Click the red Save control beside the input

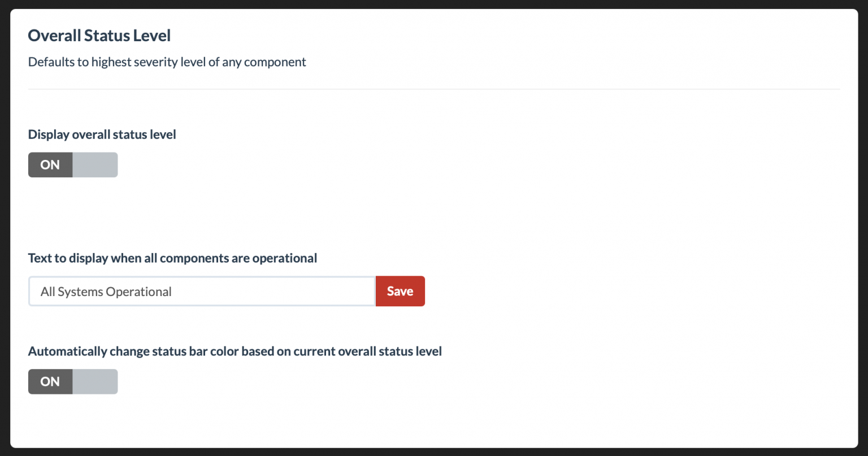pos(400,291)
